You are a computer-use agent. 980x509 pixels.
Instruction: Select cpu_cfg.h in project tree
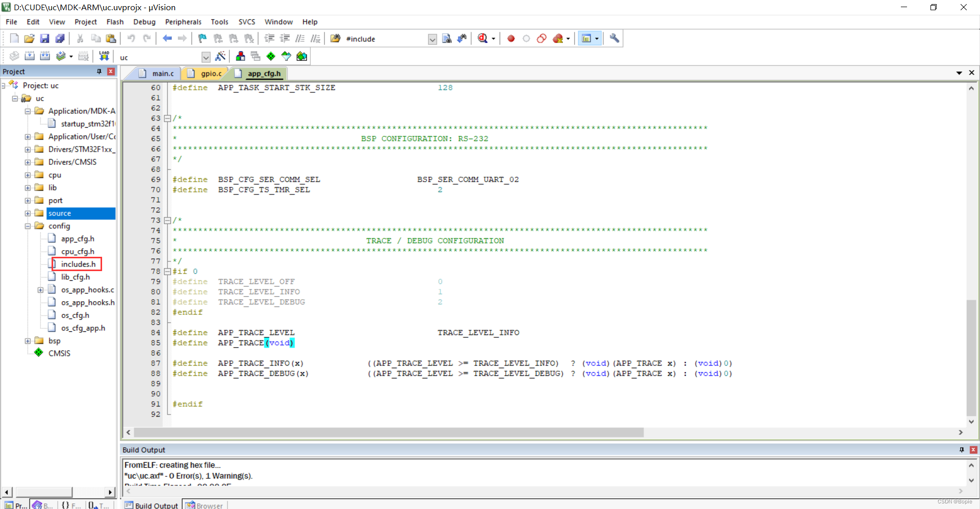(x=78, y=252)
